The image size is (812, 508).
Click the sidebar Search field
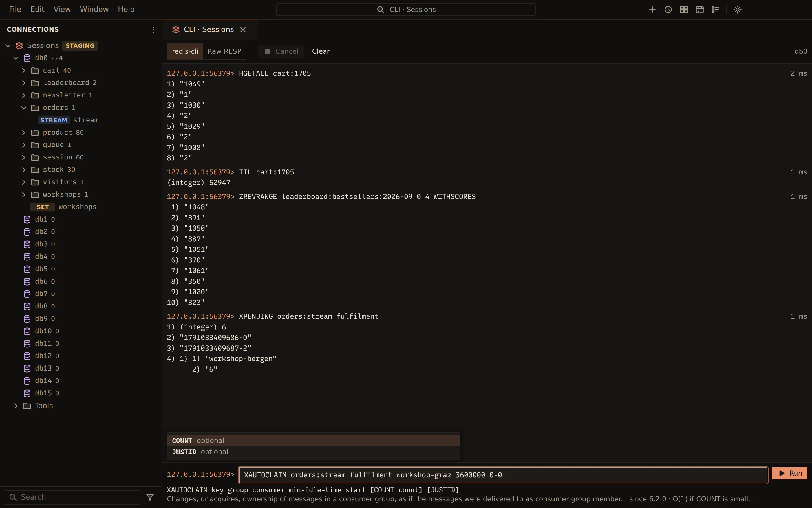point(72,497)
